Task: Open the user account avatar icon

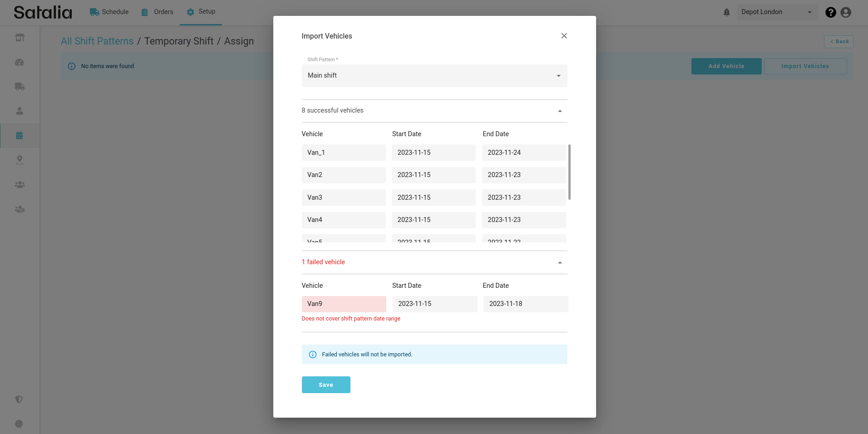Action: (x=845, y=12)
